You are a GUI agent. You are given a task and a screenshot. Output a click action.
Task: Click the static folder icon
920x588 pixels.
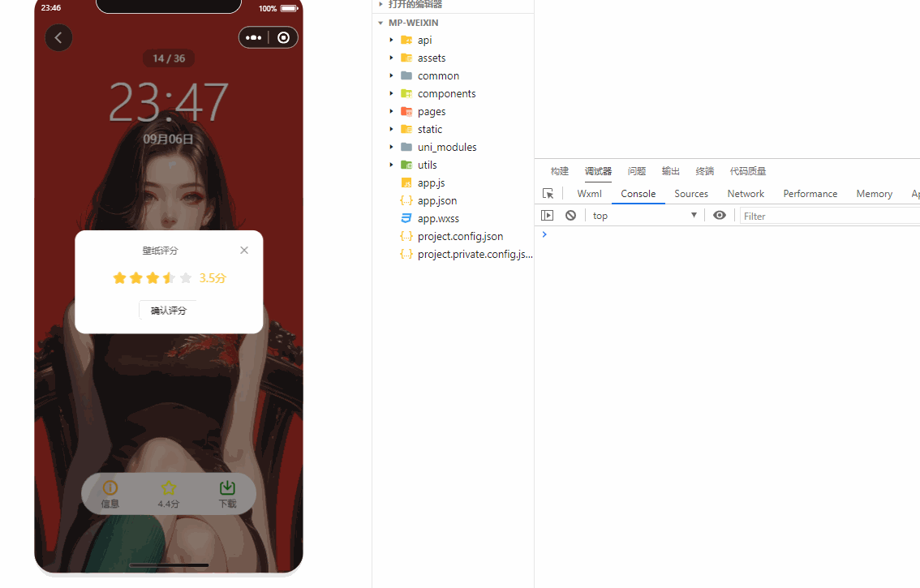click(406, 129)
